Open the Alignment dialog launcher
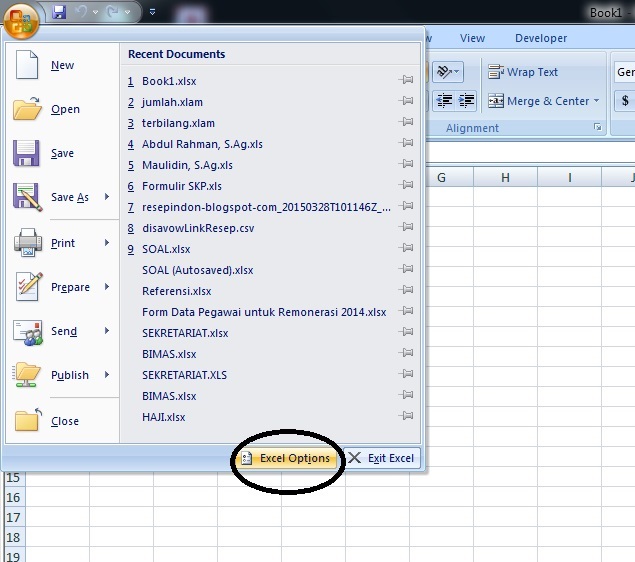The width and height of the screenshot is (635, 562). pos(597,127)
